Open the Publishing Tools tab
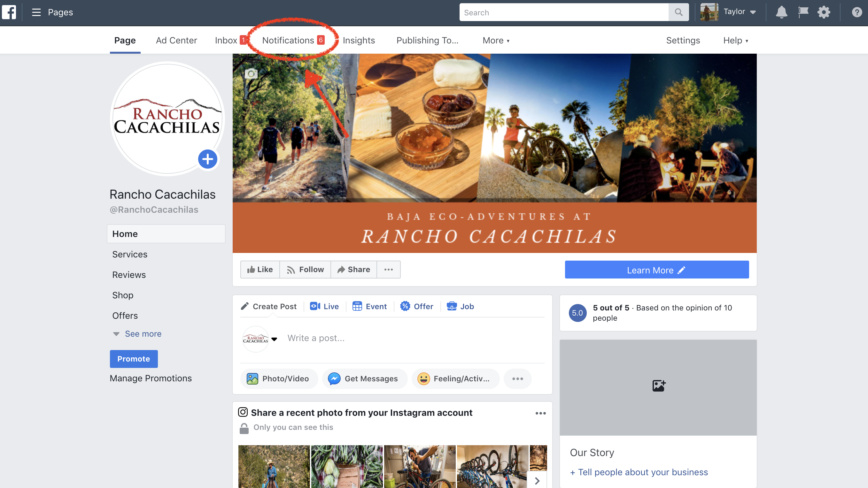The height and width of the screenshot is (488, 868). 427,41
